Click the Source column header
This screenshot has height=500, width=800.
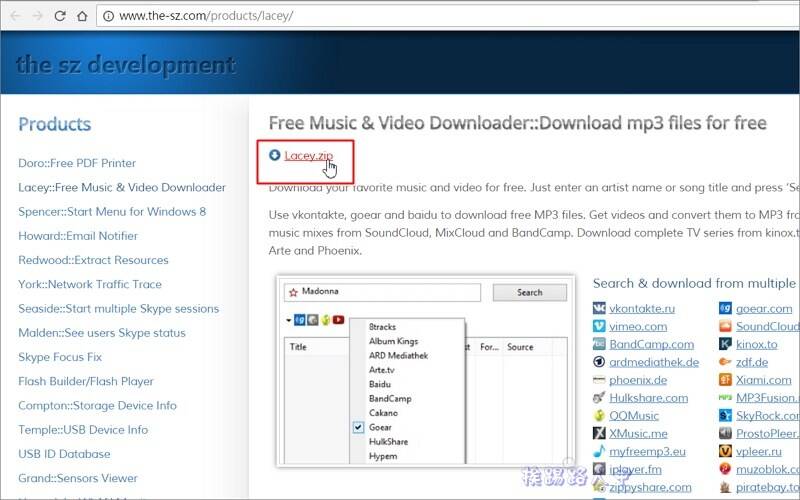(x=520, y=347)
